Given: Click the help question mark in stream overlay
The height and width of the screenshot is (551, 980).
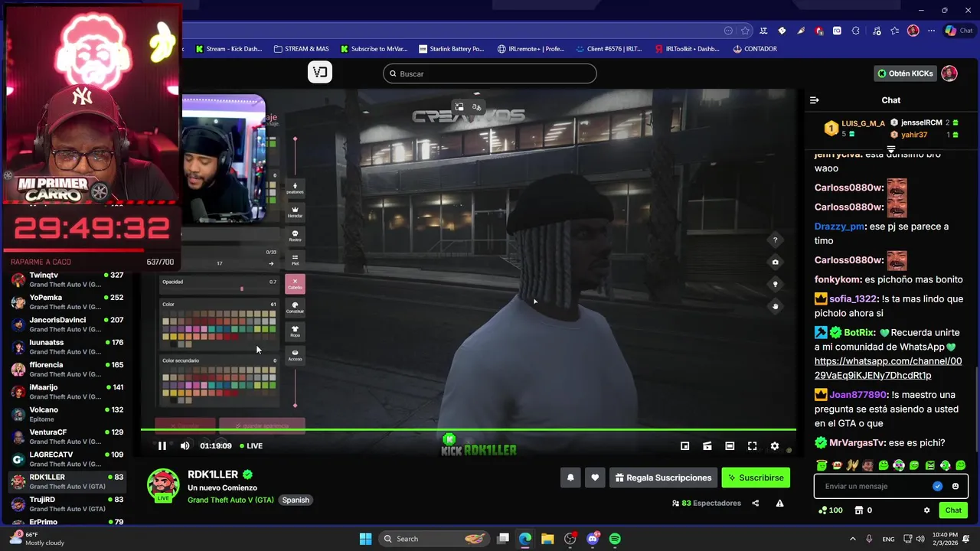Looking at the screenshot, I should pos(775,240).
